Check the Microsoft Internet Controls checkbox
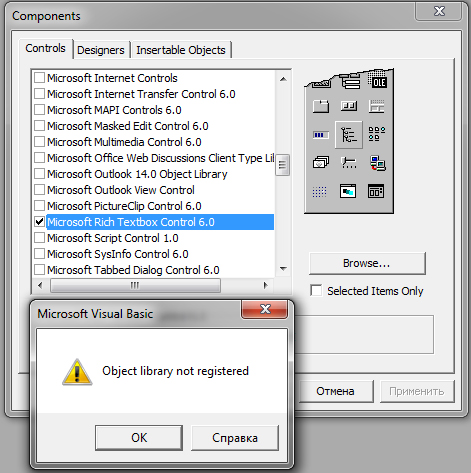Viewport: 471px width, 473px height. [40, 78]
